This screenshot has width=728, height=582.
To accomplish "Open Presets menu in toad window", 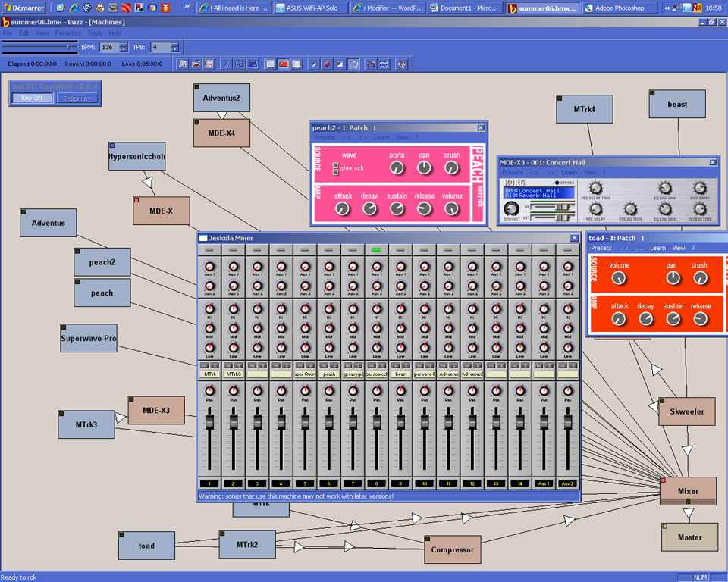I will click(x=601, y=248).
